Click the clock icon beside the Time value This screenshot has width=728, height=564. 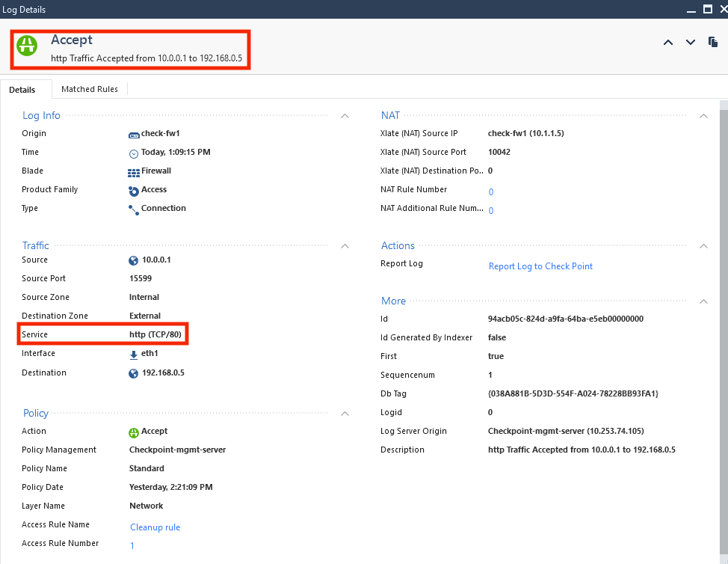point(134,153)
